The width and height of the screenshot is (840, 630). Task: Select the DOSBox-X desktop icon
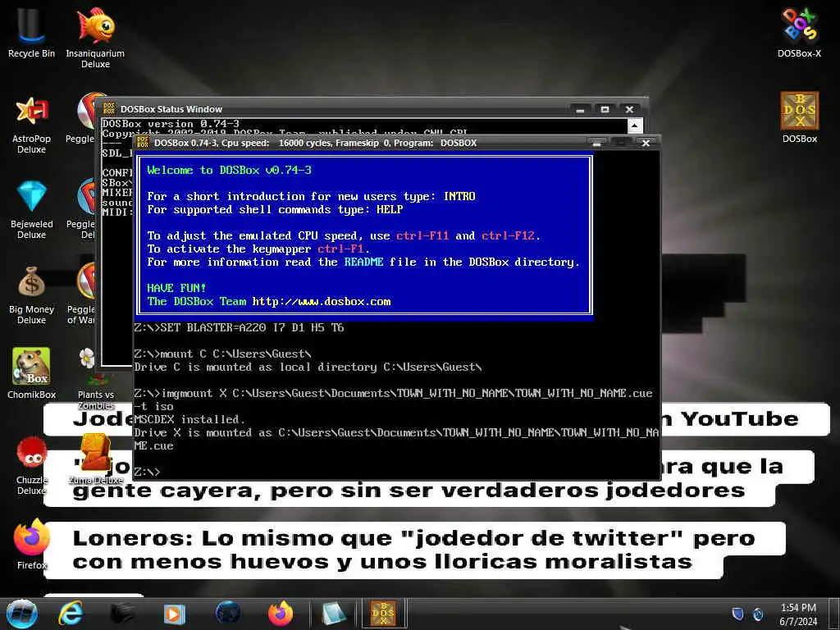point(799,32)
